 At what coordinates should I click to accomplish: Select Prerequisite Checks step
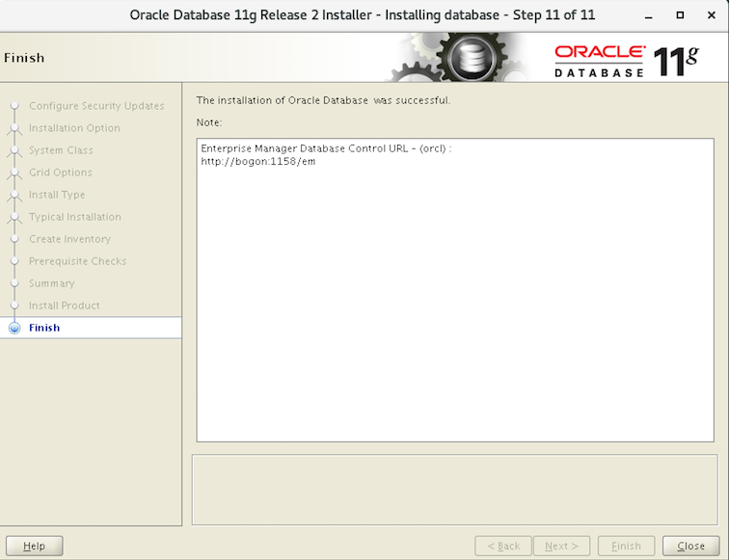(x=78, y=261)
